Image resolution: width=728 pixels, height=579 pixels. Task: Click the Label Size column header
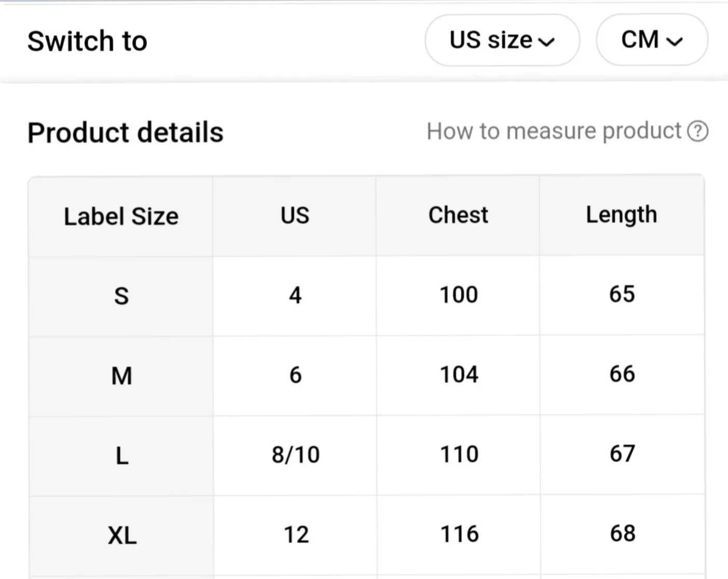[121, 216]
